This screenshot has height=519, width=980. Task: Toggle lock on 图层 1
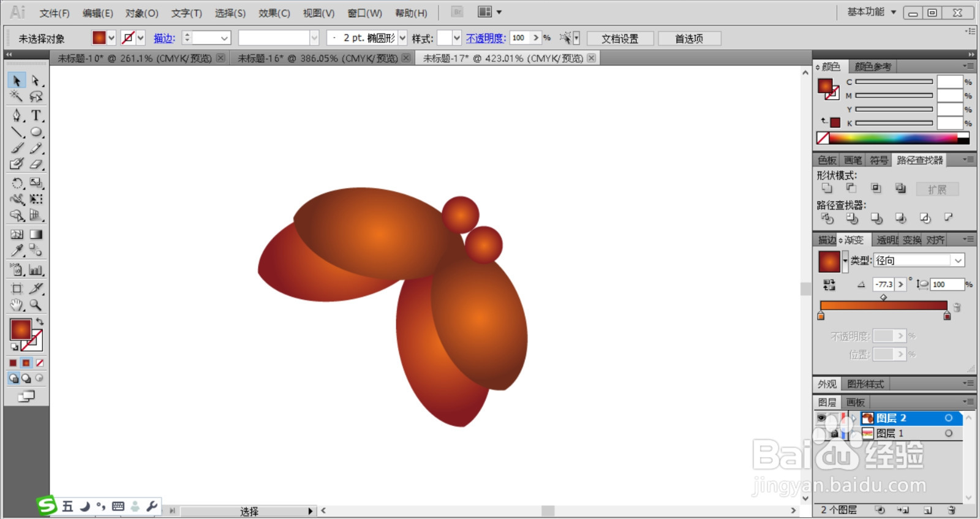(x=834, y=433)
